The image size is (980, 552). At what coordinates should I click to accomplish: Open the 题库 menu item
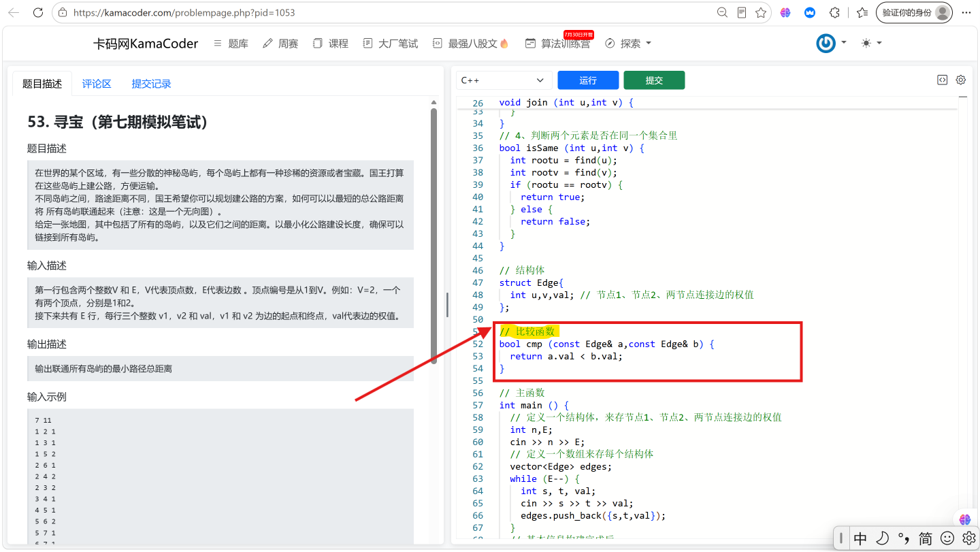click(x=231, y=44)
